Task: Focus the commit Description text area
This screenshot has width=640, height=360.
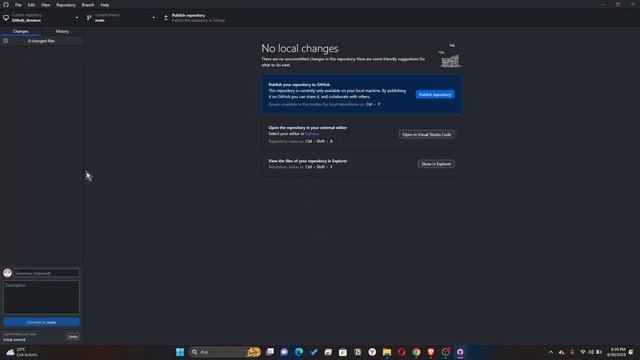Action: click(x=41, y=297)
